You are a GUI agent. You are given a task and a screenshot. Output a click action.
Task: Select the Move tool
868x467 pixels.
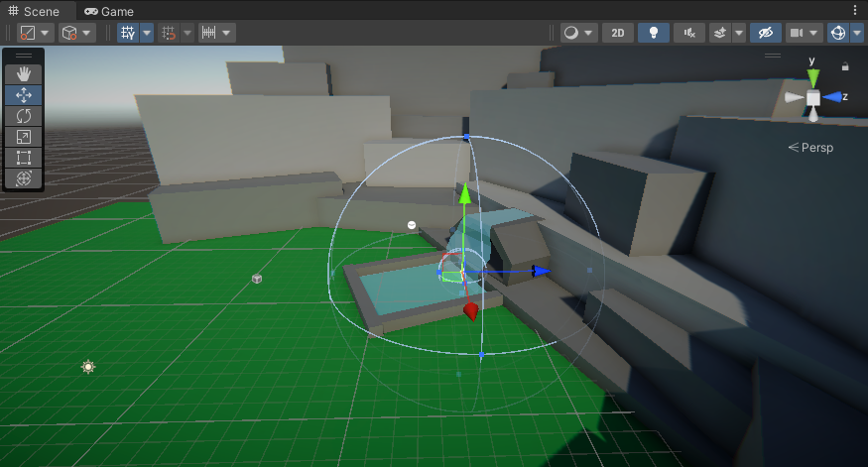24,95
